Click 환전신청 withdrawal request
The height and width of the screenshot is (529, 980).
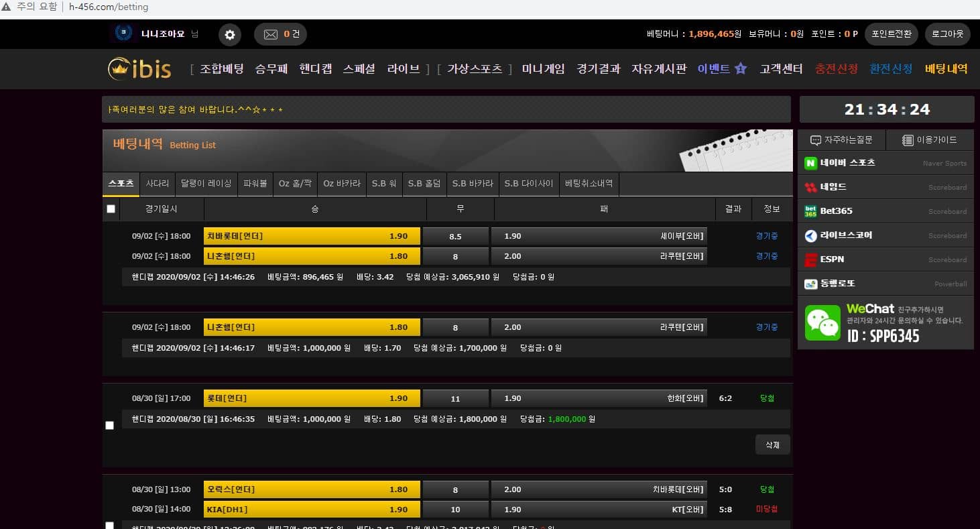(x=892, y=68)
